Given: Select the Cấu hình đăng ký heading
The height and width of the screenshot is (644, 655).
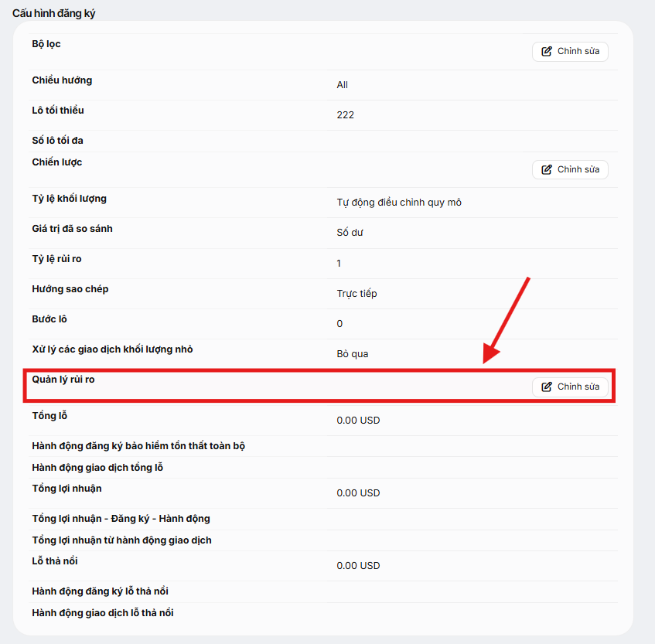Looking at the screenshot, I should point(53,13).
